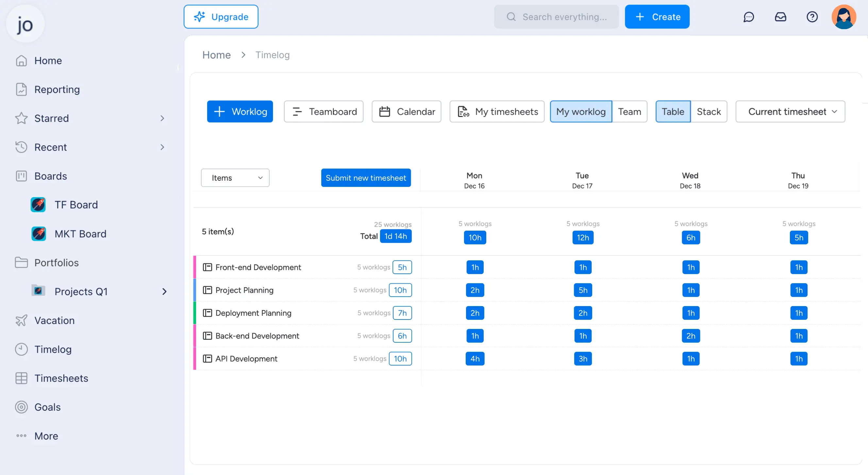Open the Current timesheet dropdown
The height and width of the screenshot is (475, 868).
point(790,111)
